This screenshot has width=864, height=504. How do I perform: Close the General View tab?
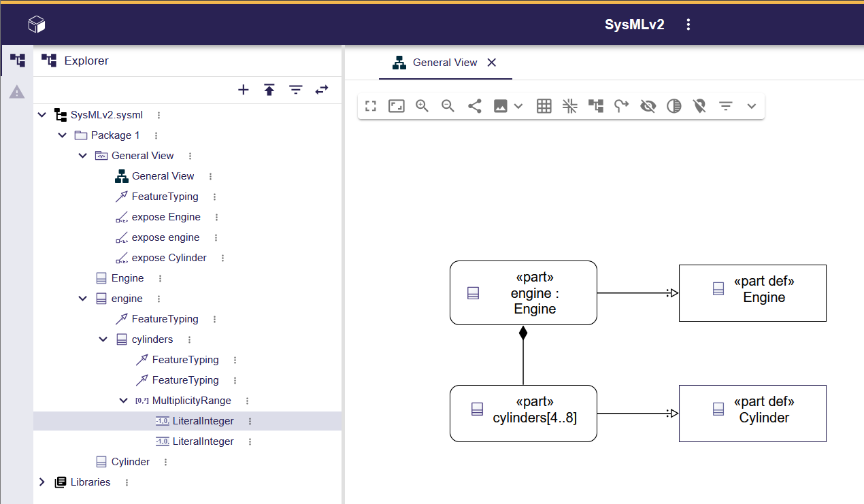click(492, 63)
